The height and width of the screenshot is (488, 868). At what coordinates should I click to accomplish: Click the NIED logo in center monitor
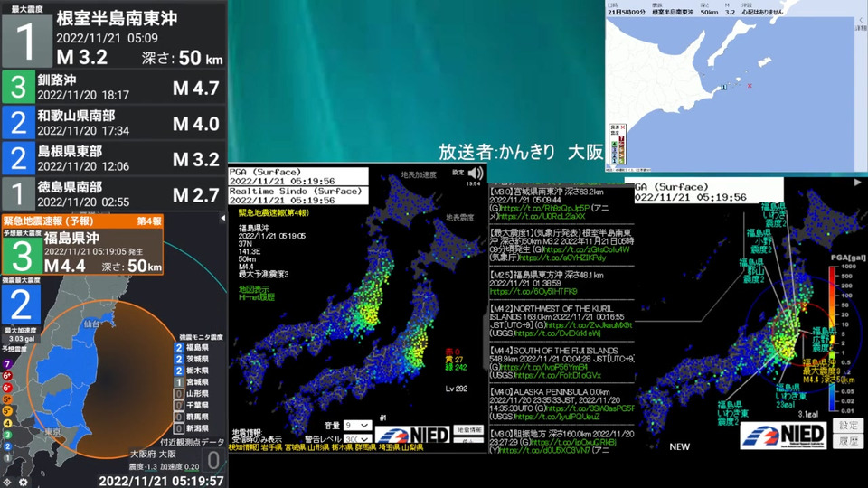pyautogui.click(x=412, y=435)
